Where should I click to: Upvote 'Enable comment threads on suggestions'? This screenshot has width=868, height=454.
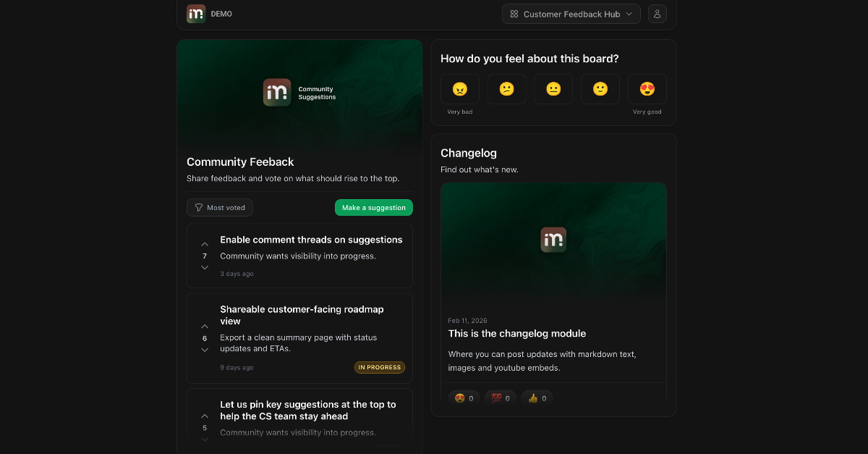(205, 245)
